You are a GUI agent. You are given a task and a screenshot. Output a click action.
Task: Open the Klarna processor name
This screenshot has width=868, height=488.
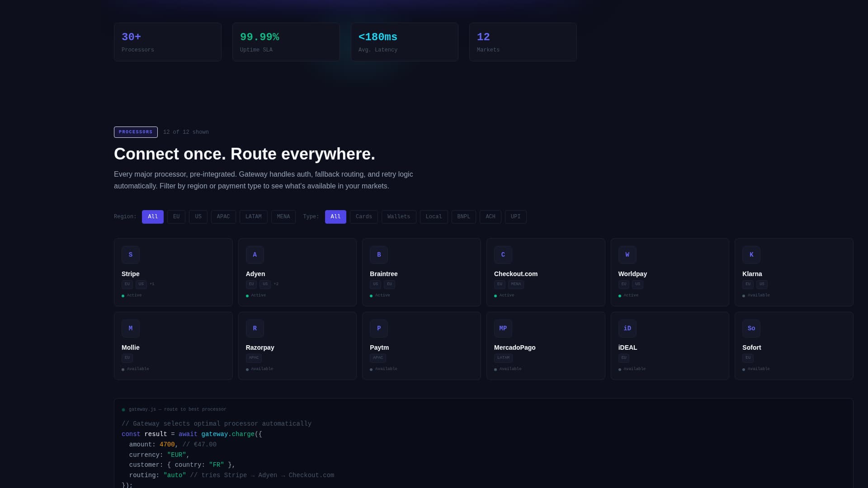(752, 274)
